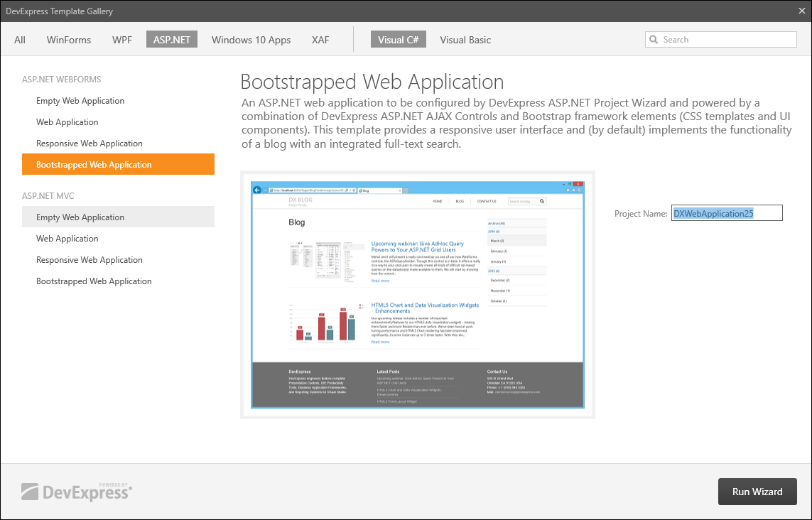
Task: Click the Run Wizard button
Action: [x=757, y=492]
